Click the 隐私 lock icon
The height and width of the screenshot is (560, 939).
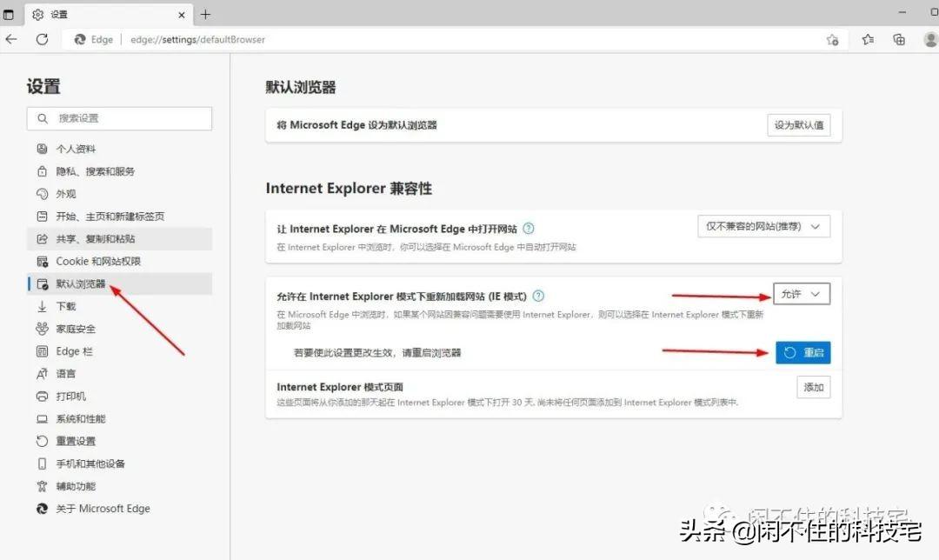click(x=42, y=171)
